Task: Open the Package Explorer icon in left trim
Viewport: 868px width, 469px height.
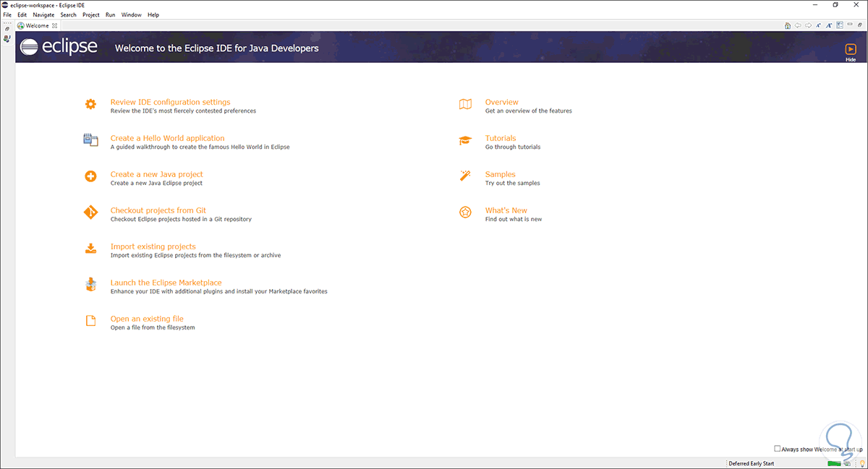Action: click(x=7, y=38)
